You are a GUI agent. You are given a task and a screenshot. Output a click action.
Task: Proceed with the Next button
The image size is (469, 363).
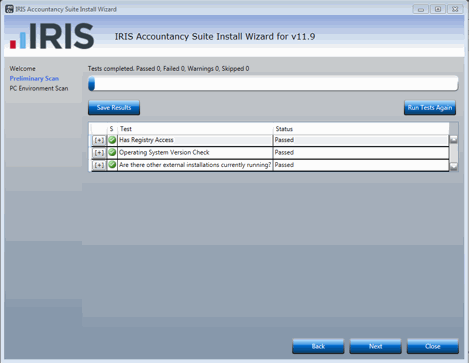tap(376, 346)
